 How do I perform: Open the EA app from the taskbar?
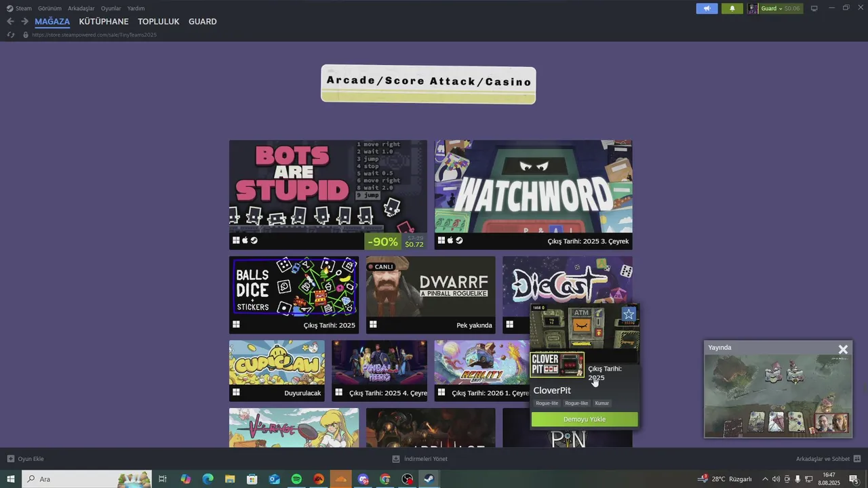(x=319, y=479)
